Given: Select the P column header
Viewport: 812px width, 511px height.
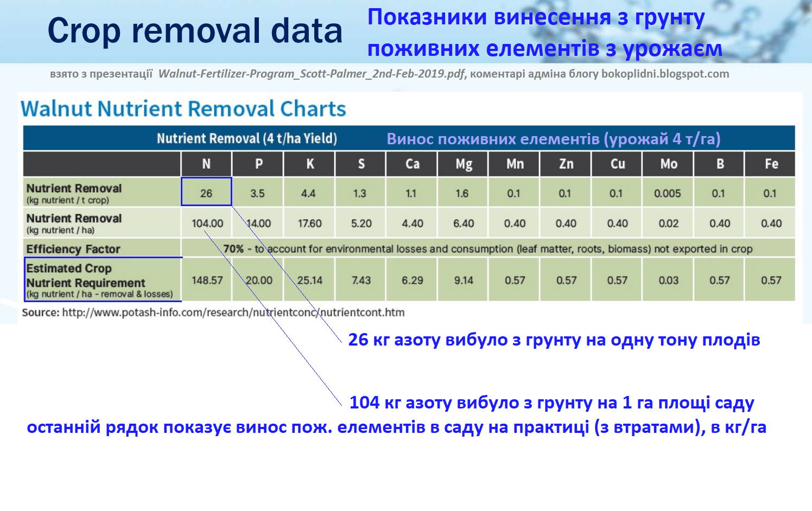Looking at the screenshot, I should point(258,164).
